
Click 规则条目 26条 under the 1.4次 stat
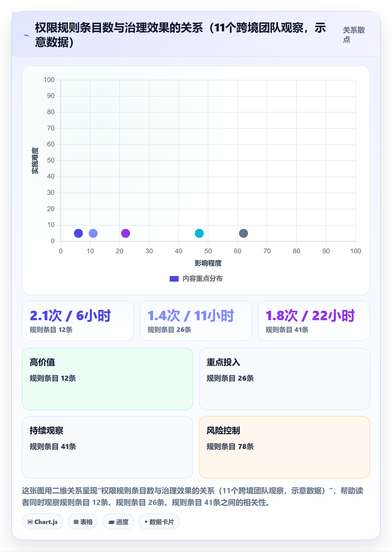pos(169,330)
